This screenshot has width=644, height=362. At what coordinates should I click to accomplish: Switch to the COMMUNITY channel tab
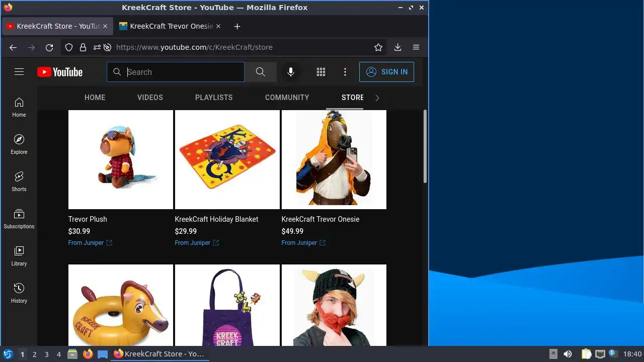pyautogui.click(x=287, y=98)
